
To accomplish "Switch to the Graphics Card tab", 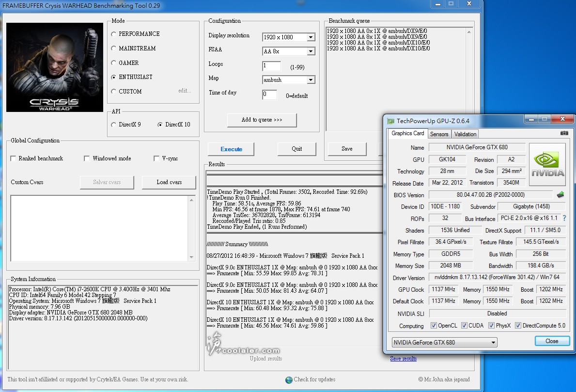I will click(407, 133).
